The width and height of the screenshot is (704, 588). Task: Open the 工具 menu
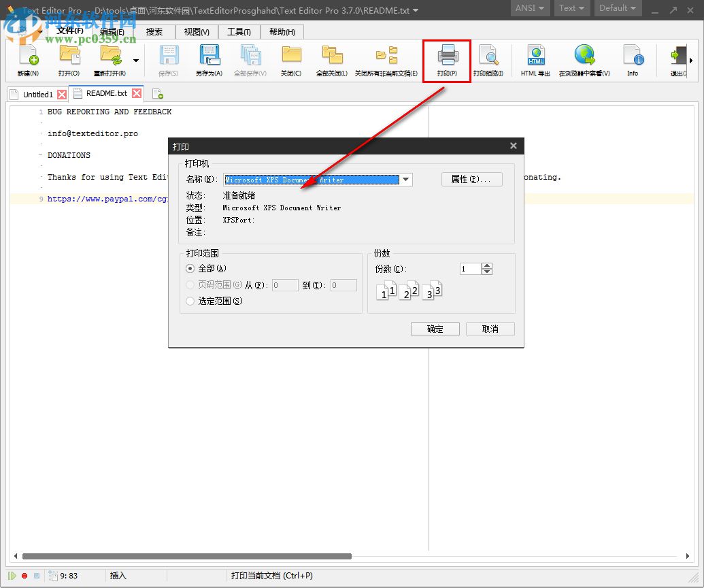(x=239, y=31)
